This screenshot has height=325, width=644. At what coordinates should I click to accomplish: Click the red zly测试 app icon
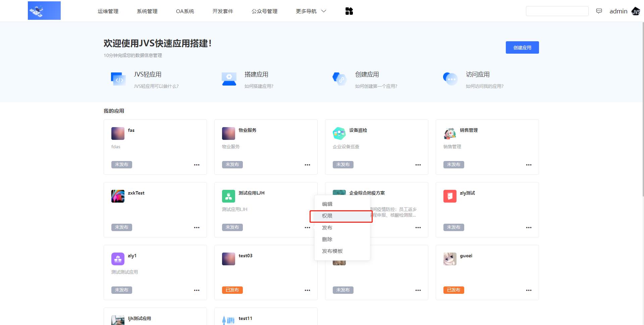[x=450, y=196]
